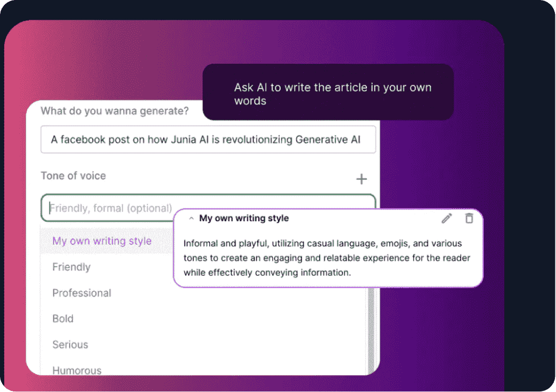
Task: Pick "Humorous" from the tone dropdown
Action: [77, 370]
